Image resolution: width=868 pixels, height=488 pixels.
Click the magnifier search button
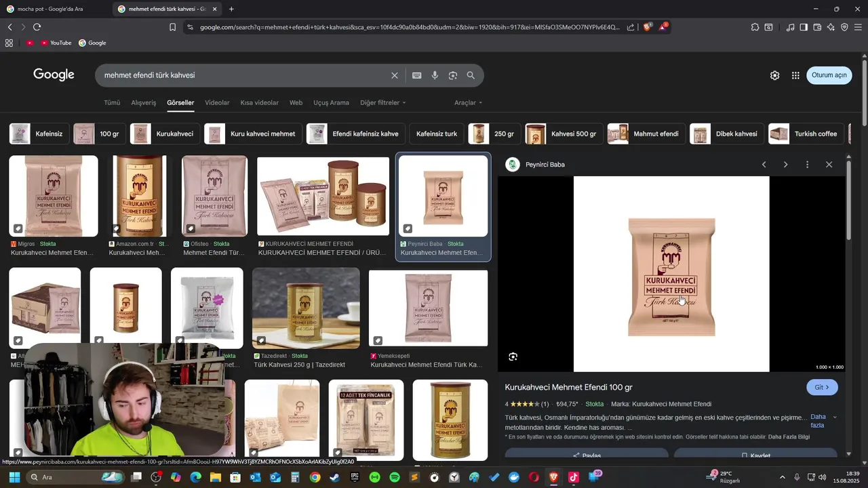point(471,75)
